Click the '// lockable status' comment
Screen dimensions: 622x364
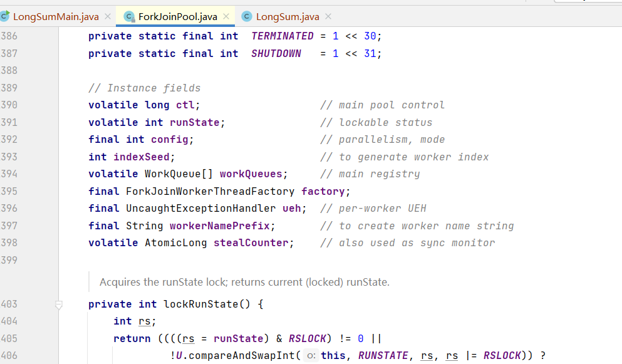[x=376, y=123]
